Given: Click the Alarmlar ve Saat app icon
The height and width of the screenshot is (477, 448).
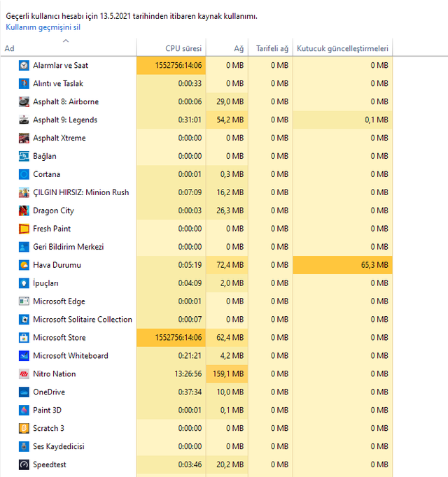Looking at the screenshot, I should [24, 66].
